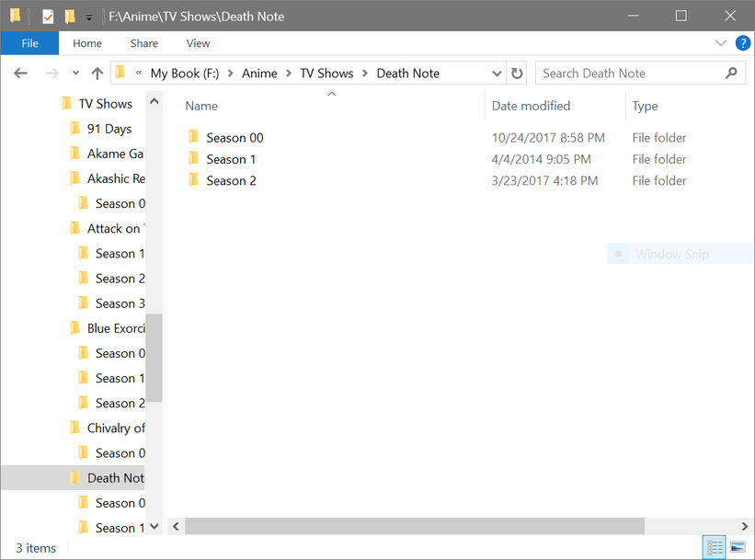Switch to Details view icon

click(714, 547)
